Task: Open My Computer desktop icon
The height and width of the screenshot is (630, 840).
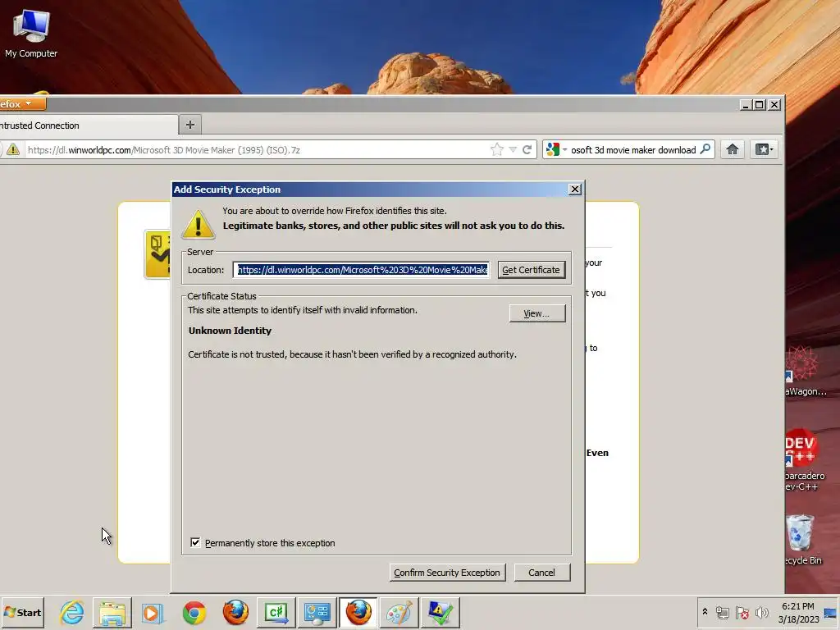Action: 31,34
